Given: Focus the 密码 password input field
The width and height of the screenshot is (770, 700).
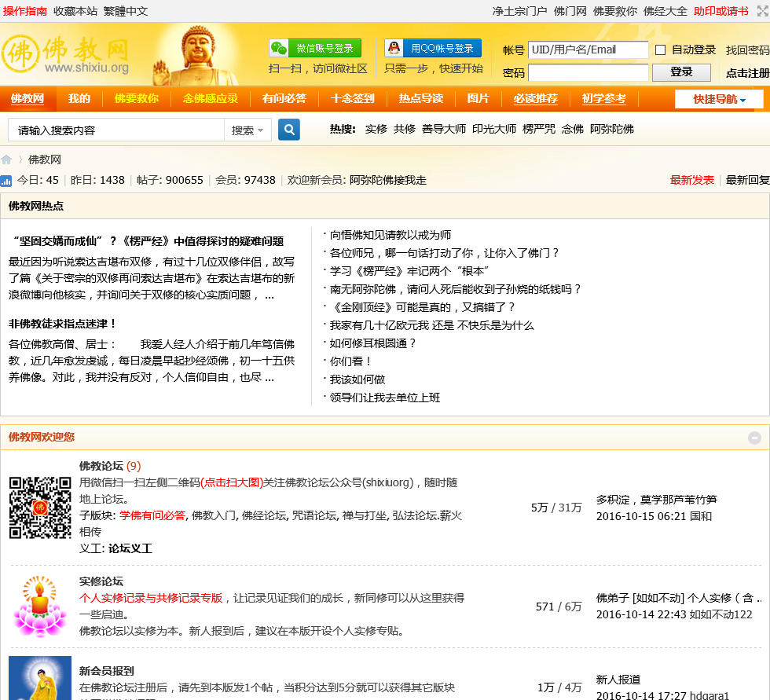Looking at the screenshot, I should (x=588, y=72).
